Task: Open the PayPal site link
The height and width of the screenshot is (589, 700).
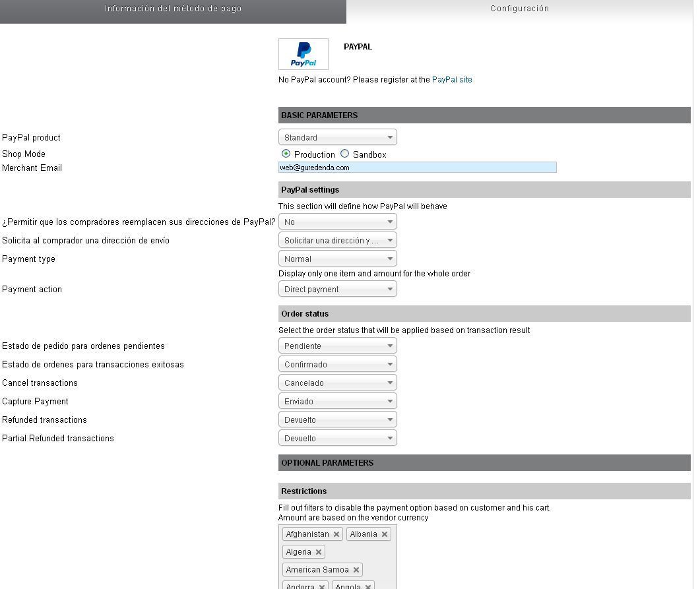Action: coord(452,79)
